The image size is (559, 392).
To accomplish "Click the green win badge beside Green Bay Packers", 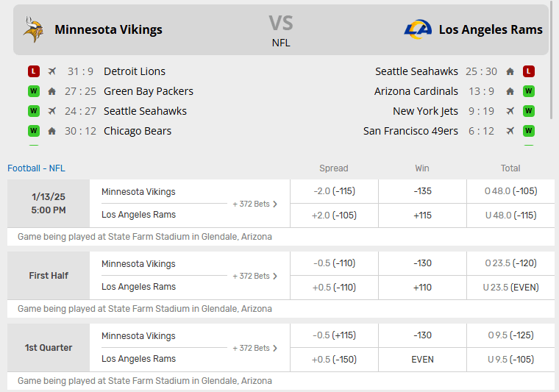I will (x=33, y=91).
